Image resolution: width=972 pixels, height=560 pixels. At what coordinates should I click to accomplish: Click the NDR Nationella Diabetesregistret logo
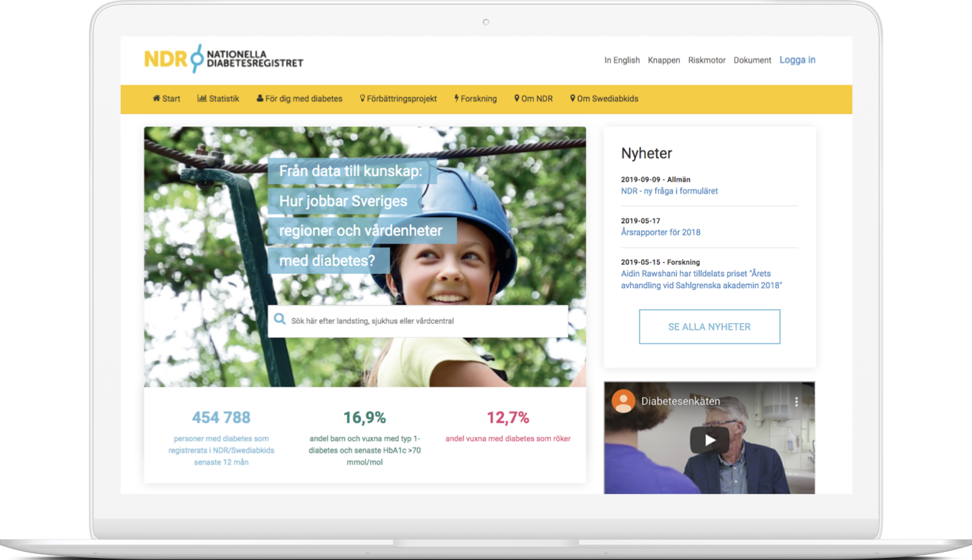point(223,59)
